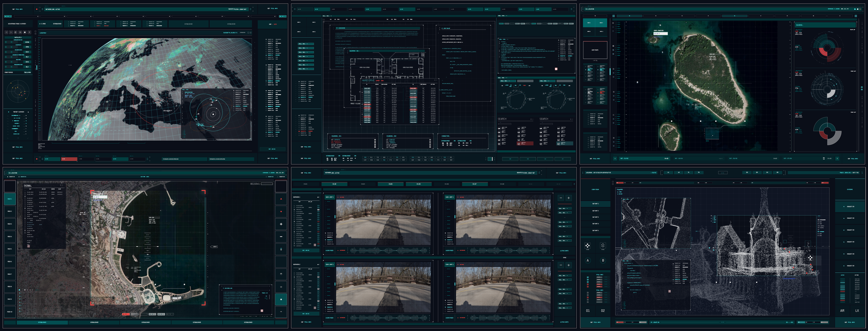This screenshot has height=331, width=868.
Task: Click the minus button beside Network 1 camera feeds
Action: pyautogui.click(x=561, y=198)
